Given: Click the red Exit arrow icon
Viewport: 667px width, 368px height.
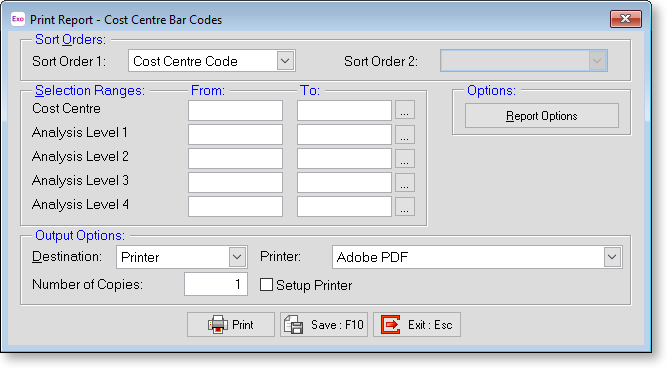Looking at the screenshot, I should (x=391, y=325).
